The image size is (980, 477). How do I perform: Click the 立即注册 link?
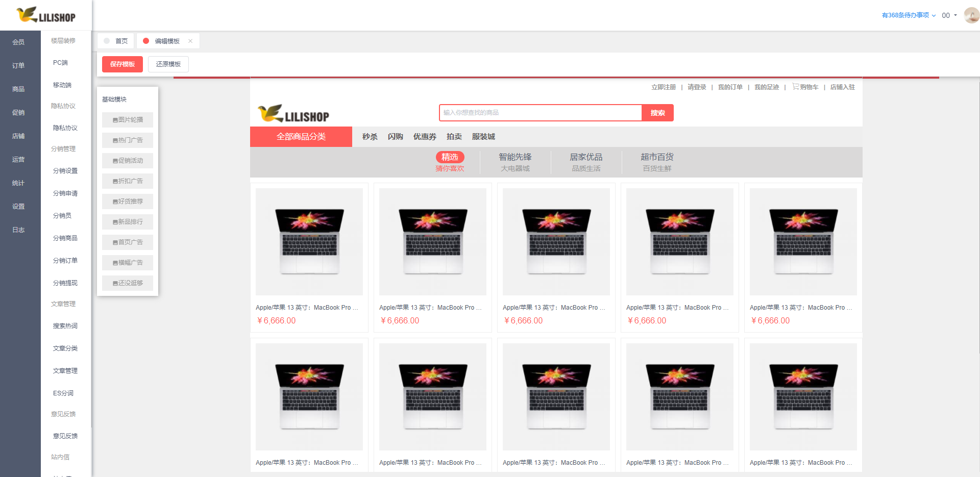[x=663, y=87]
